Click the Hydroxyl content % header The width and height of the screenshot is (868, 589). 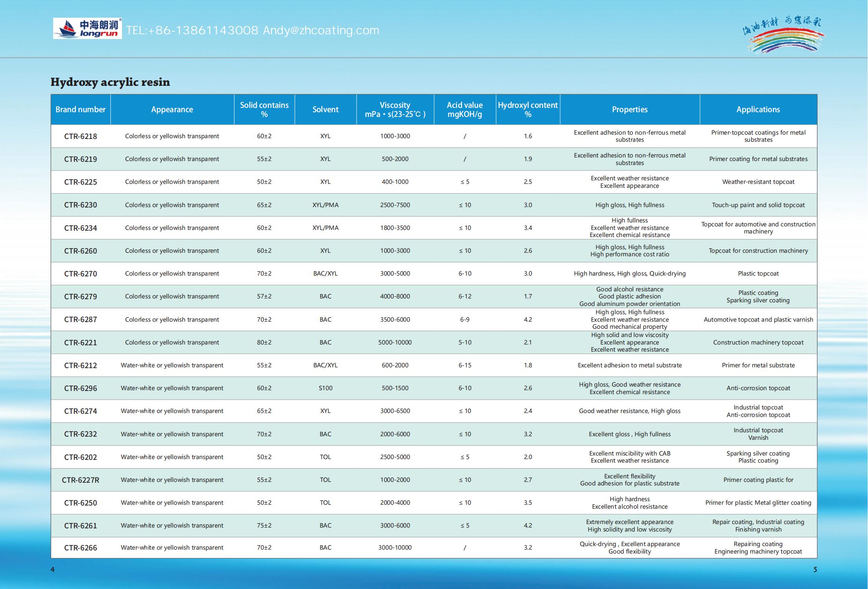(527, 109)
